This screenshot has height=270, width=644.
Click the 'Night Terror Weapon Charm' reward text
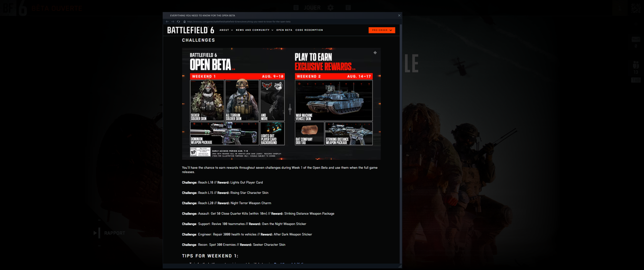pos(251,203)
